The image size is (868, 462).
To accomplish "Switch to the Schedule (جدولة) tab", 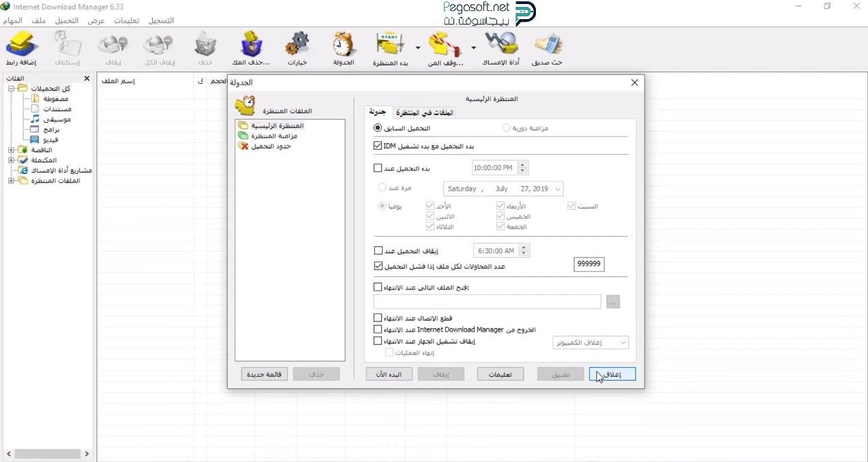I will coord(378,112).
